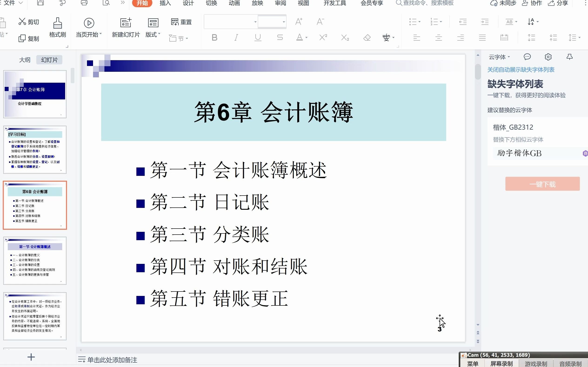Select the 第一节 会计账簿概述 slide thumbnail
Screen dimensions: 588x367
click(35, 260)
